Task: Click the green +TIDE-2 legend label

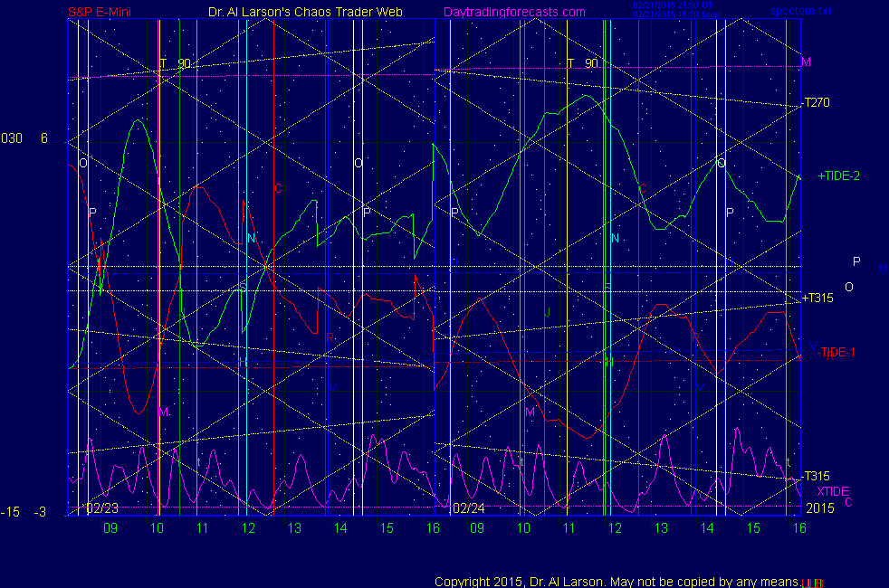Action: coord(838,175)
